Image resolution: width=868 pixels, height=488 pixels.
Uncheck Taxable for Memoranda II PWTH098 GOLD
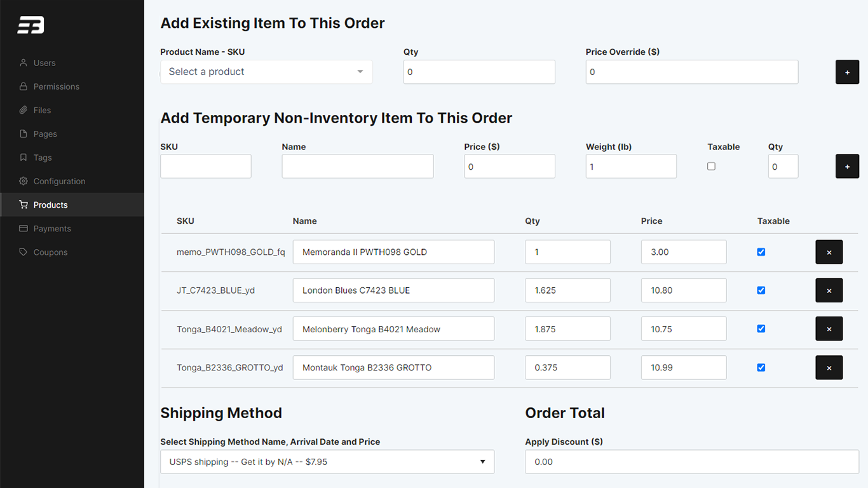coord(761,252)
